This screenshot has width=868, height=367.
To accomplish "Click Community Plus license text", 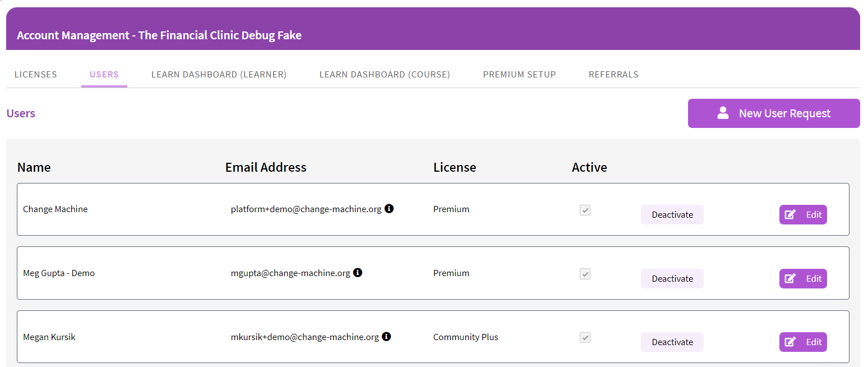I will (465, 337).
